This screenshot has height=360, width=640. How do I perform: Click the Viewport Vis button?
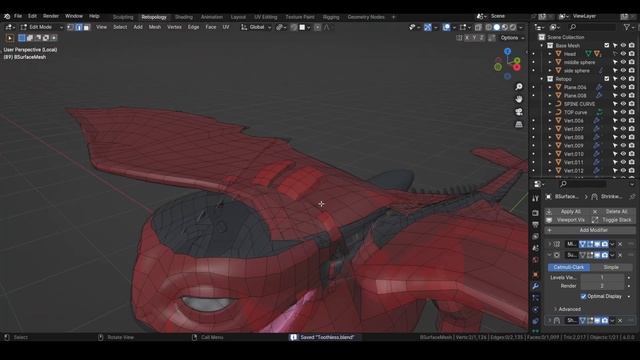point(567,220)
